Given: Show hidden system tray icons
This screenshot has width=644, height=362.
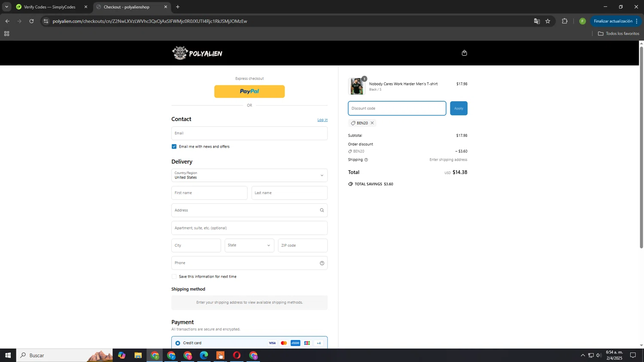Looking at the screenshot, I should pyautogui.click(x=583, y=356).
